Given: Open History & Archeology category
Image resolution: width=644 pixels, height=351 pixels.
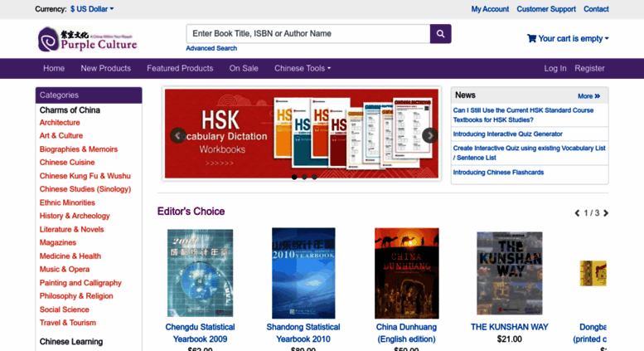Looking at the screenshot, I should click(x=75, y=216).
